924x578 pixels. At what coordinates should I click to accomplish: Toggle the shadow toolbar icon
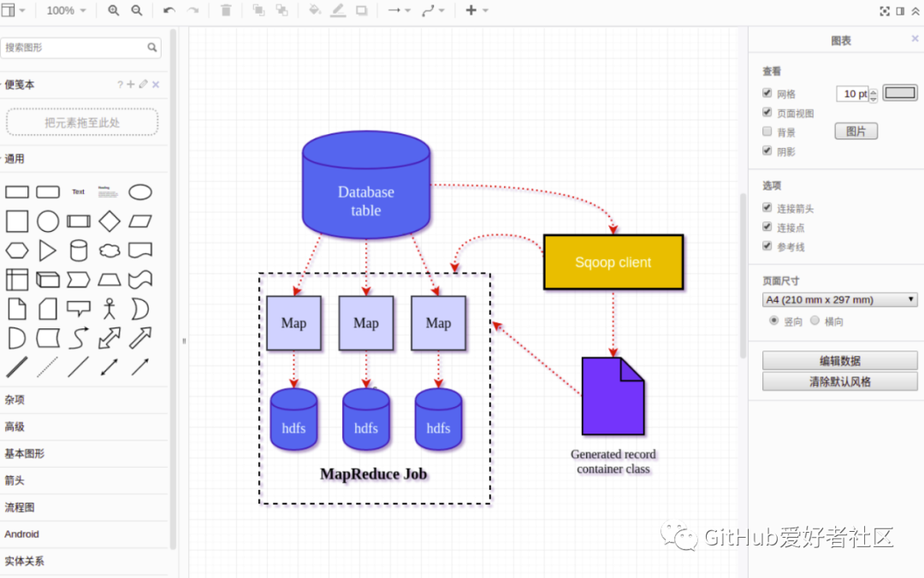361,10
